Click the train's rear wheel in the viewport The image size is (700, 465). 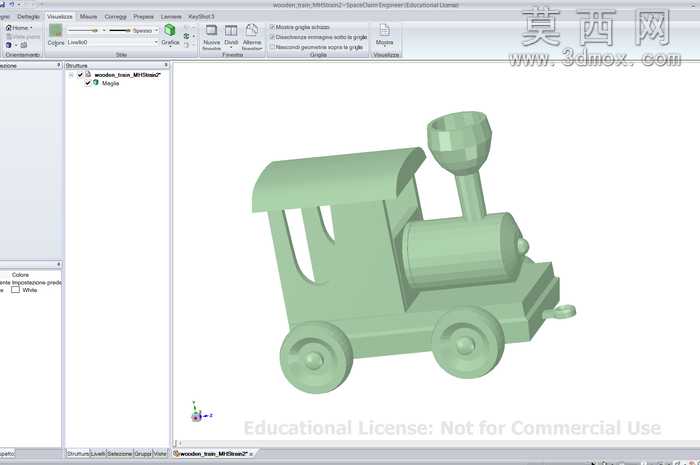click(316, 357)
